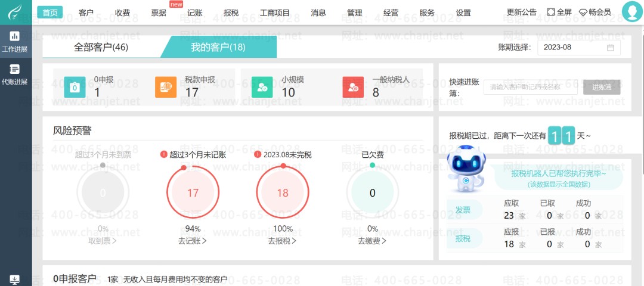Open the 经营 menu

click(x=391, y=13)
